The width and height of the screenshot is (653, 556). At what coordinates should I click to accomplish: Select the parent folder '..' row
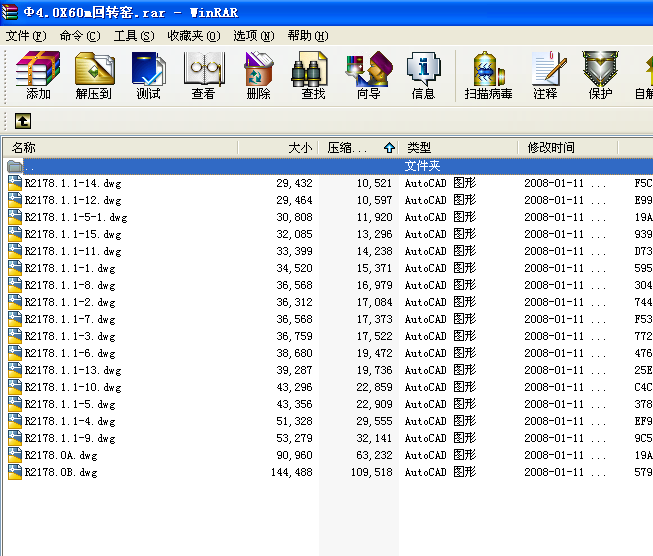click(328, 166)
